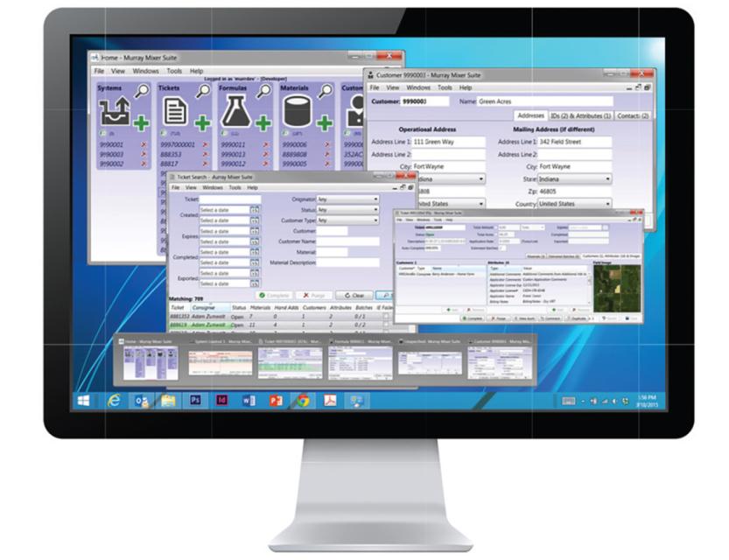
Task: Select ticket 9997000001 in the Tickets list
Action: click(178, 144)
